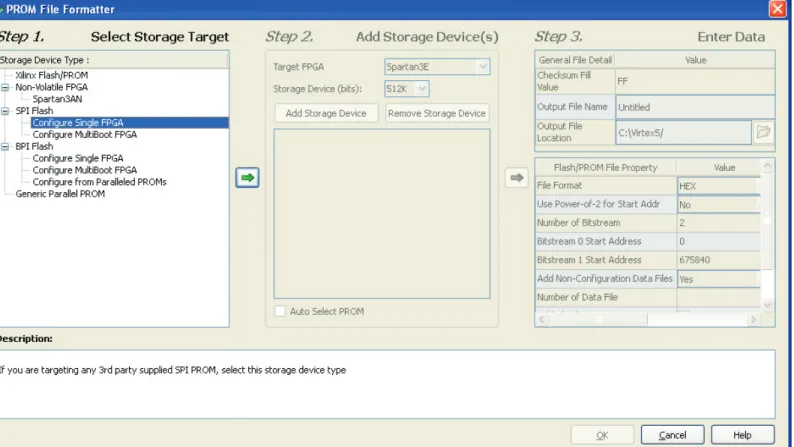This screenshot has height=447, width=794.
Task: Click the property table scroll down arrow
Action: tap(768, 305)
